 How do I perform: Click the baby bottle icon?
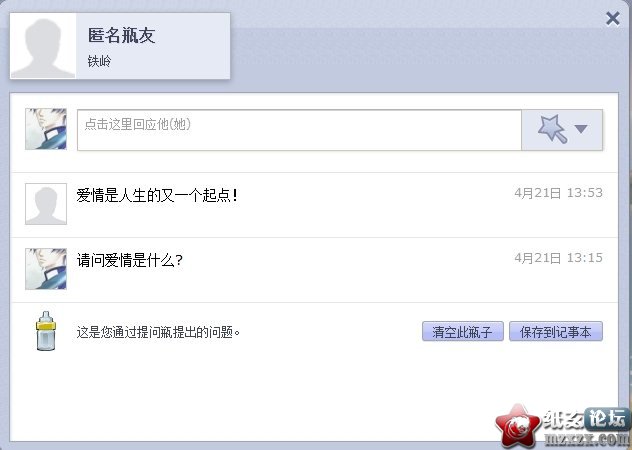pos(46,331)
